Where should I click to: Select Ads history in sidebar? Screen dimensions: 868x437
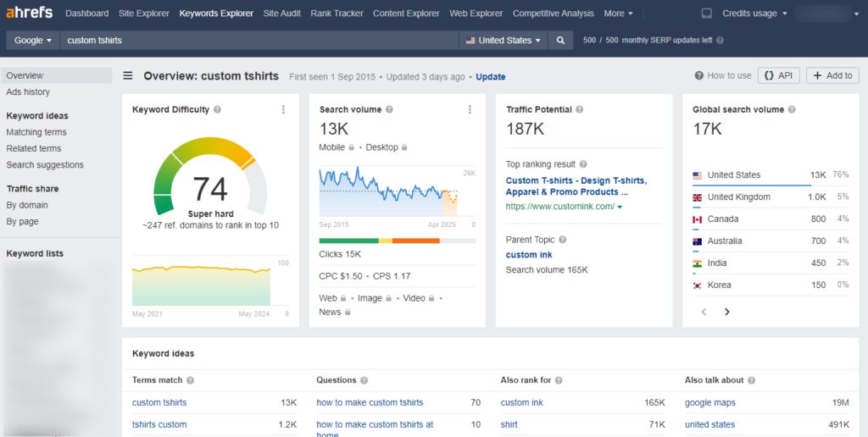click(28, 91)
